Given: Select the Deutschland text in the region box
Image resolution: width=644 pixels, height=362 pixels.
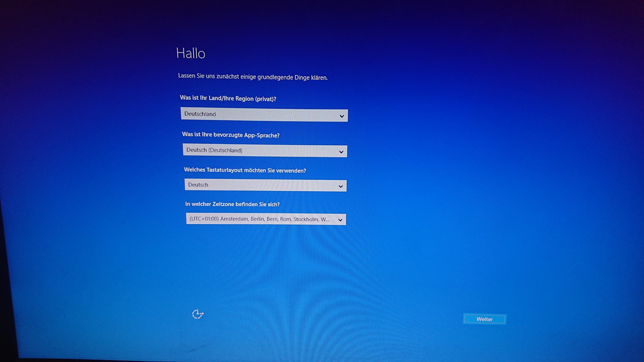Looking at the screenshot, I should pos(200,114).
